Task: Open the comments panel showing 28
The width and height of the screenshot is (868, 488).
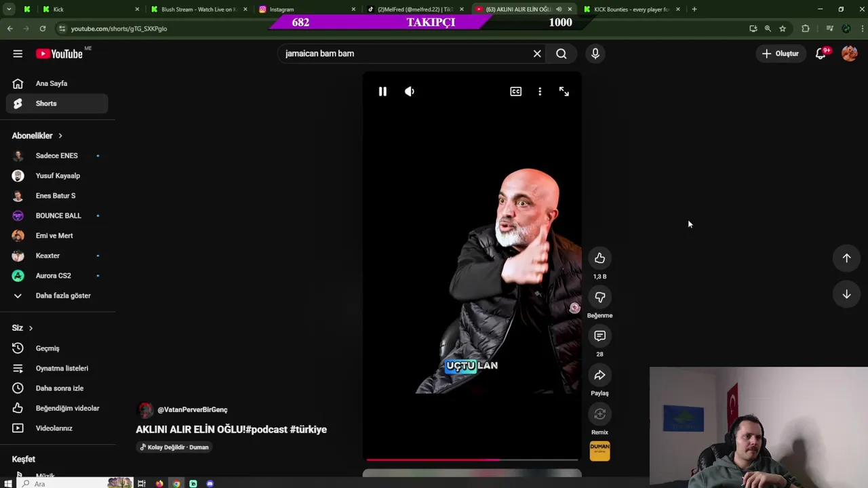Action: 599,336
